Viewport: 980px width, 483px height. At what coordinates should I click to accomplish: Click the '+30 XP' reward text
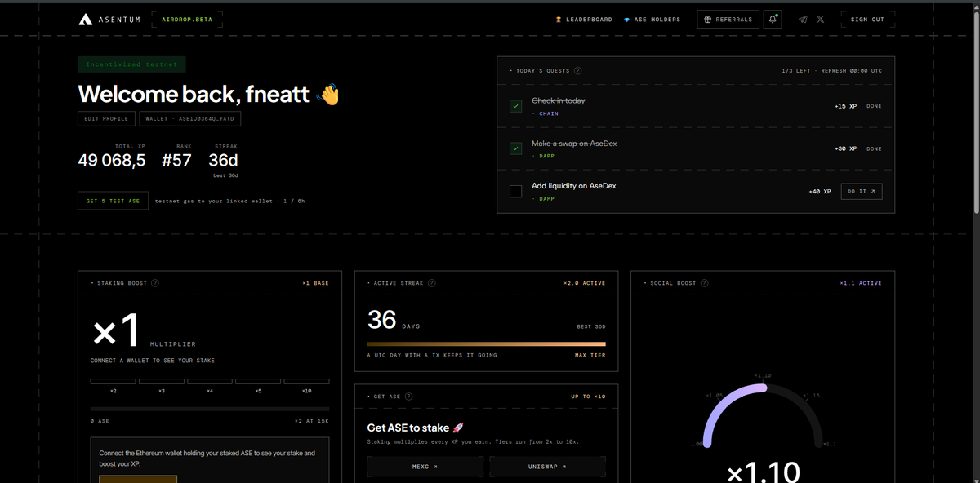[845, 148]
